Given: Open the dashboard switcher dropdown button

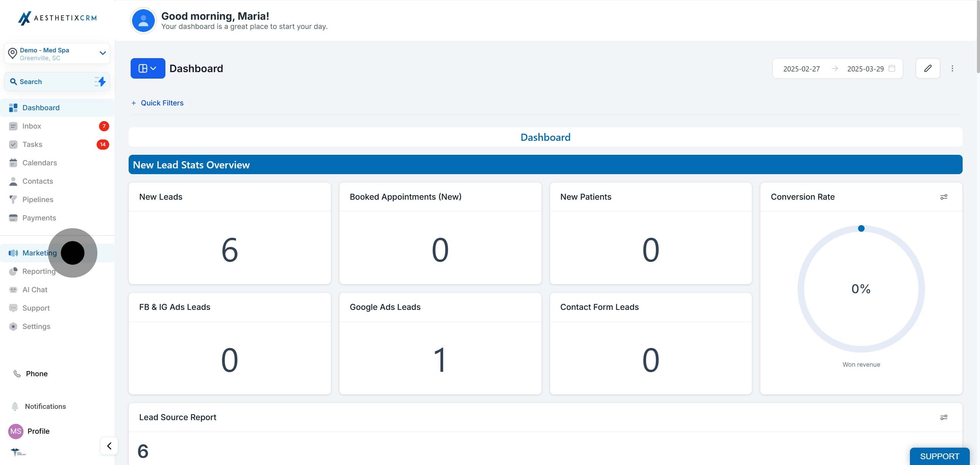Looking at the screenshot, I should [x=148, y=68].
